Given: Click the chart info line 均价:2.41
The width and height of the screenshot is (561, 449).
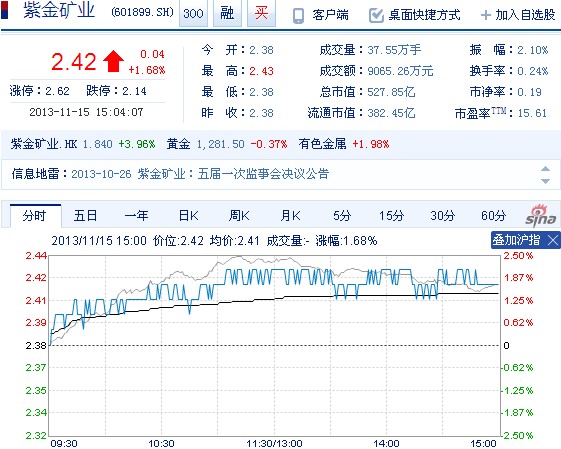Looking at the screenshot, I should pyautogui.click(x=235, y=240).
